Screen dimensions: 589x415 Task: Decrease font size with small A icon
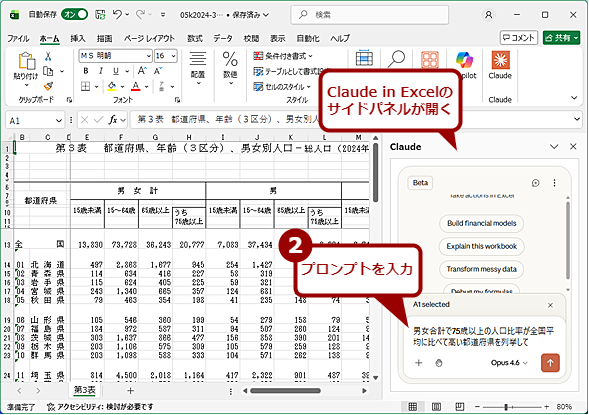pos(158,71)
